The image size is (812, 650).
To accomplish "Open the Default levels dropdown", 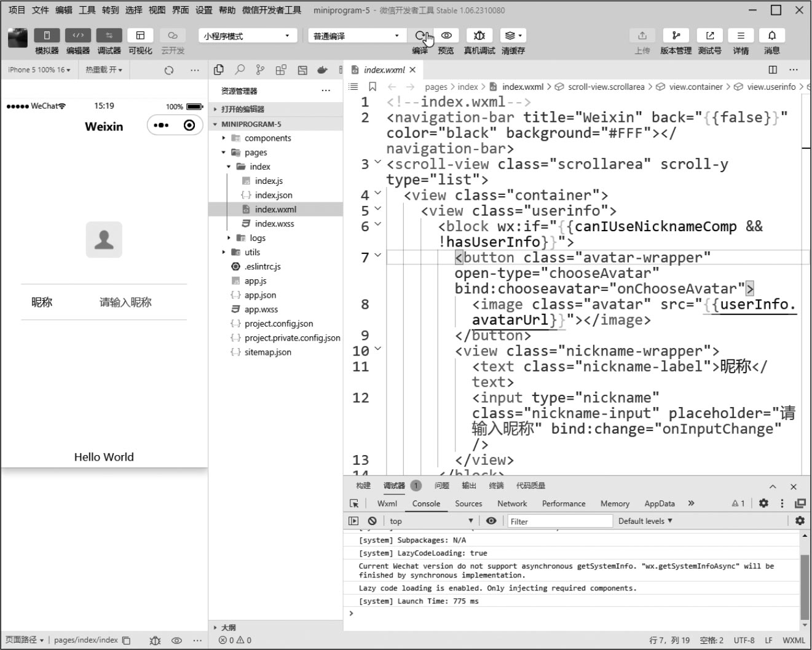I will (x=645, y=521).
